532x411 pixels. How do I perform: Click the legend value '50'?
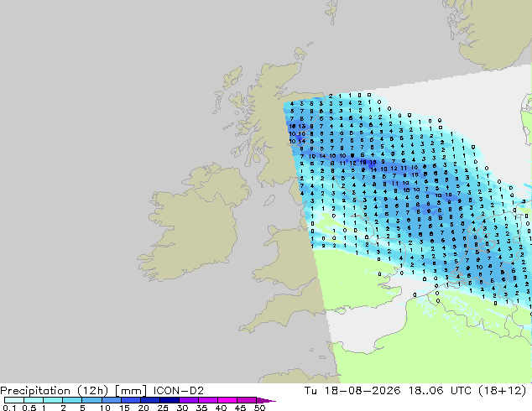point(259,408)
